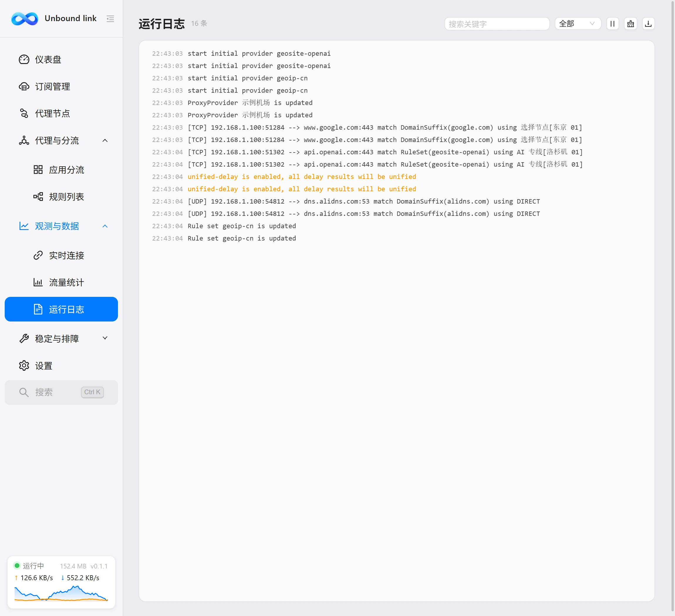Click the 实时连接 link chain icon
The height and width of the screenshot is (616, 675).
click(x=38, y=255)
